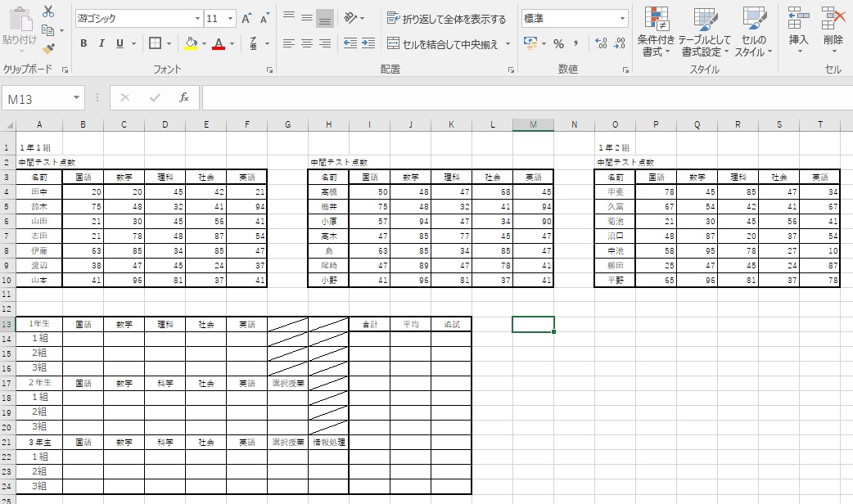The height and width of the screenshot is (504, 853).
Task: Click the fx insert function button
Action: click(183, 97)
